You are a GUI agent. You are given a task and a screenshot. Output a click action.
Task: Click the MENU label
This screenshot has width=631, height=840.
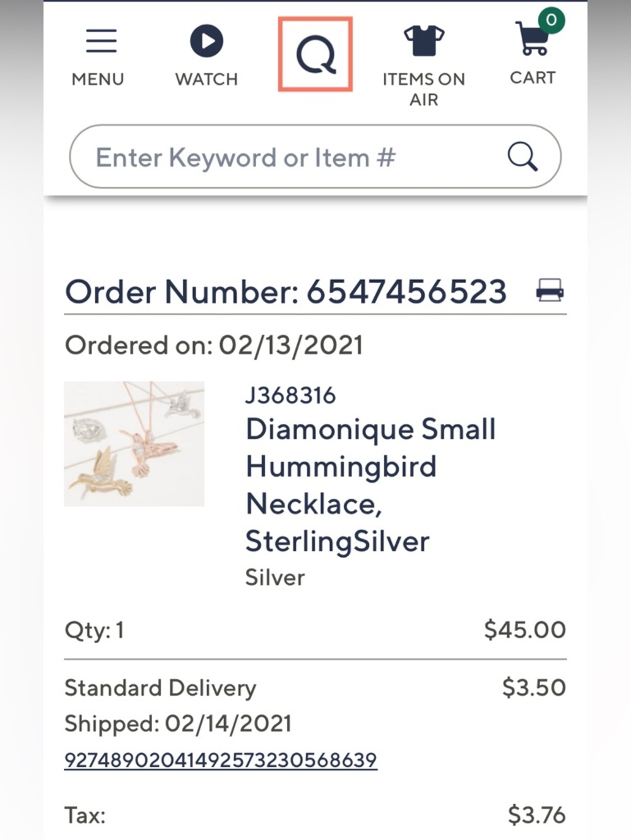pos(98,79)
